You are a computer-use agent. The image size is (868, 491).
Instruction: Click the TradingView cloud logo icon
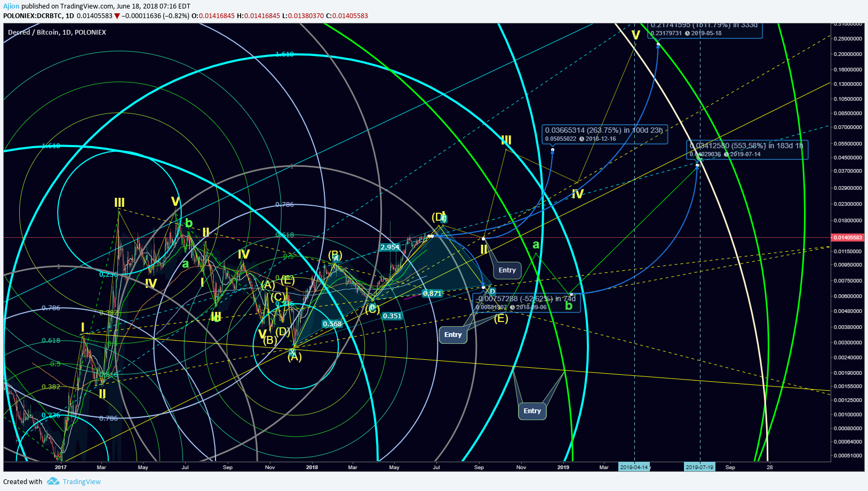coord(53,481)
